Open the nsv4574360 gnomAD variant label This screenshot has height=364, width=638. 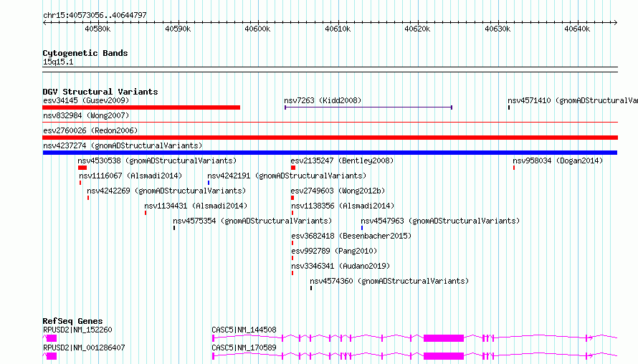(x=389, y=281)
